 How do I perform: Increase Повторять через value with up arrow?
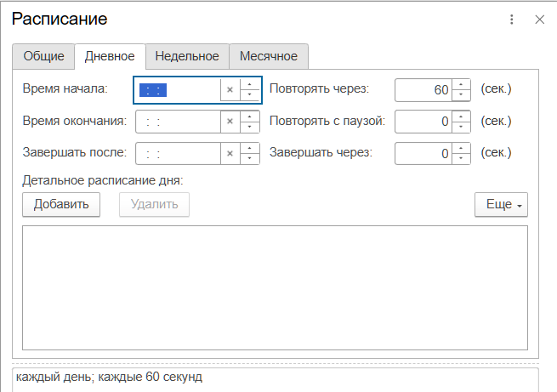[461, 84]
